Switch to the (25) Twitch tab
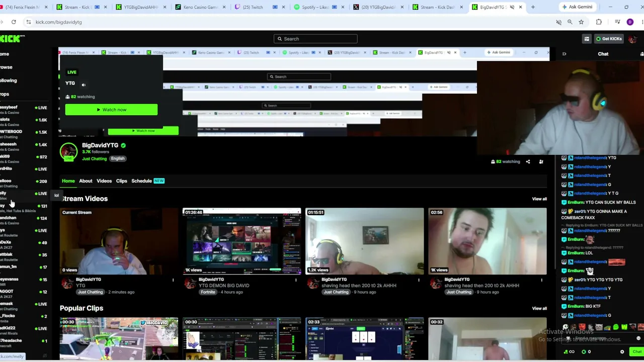The height and width of the screenshot is (362, 644). click(260, 7)
